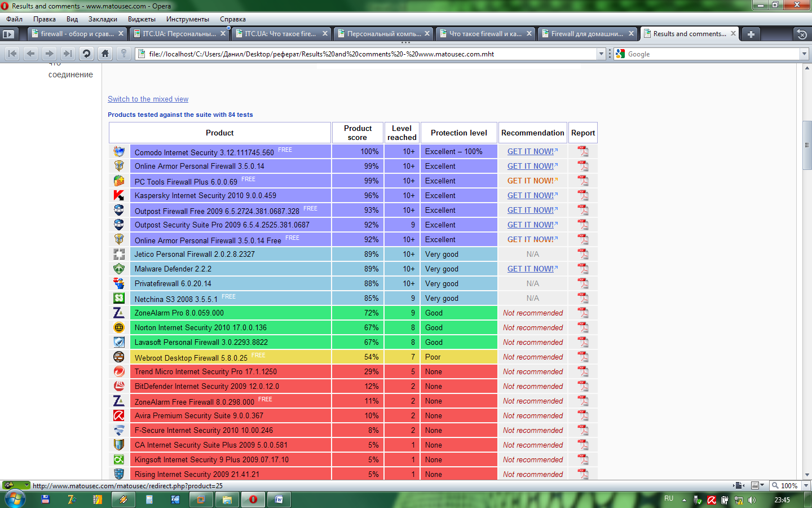812x508 pixels.
Task: Click 'Lavasoft Personal Firewall 3.0.2293.8822' product name
Action: point(201,342)
